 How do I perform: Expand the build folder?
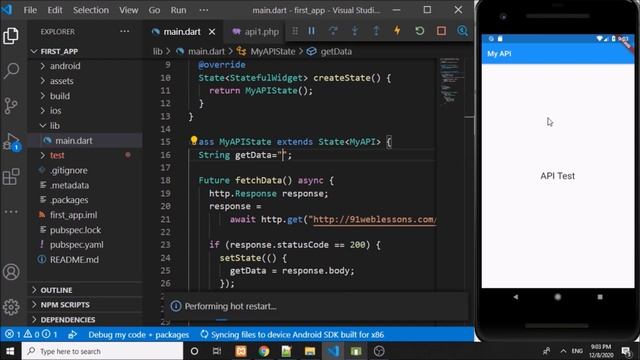tap(43, 96)
